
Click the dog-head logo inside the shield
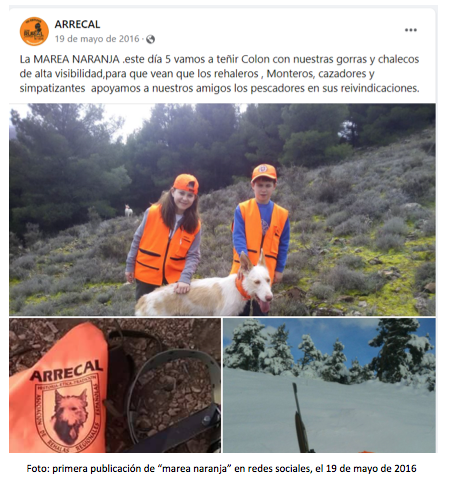pos(70,417)
